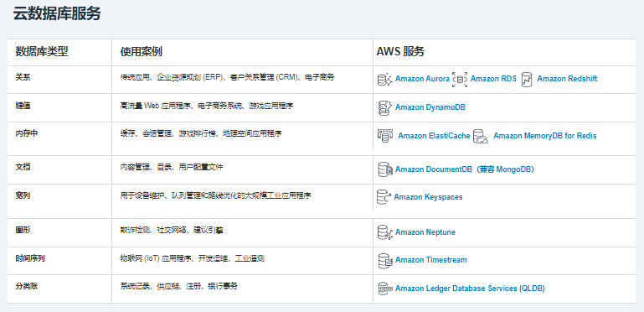Open the Amazon DocumentDB MongoDB link
This screenshot has height=312, width=644.
(x=464, y=169)
